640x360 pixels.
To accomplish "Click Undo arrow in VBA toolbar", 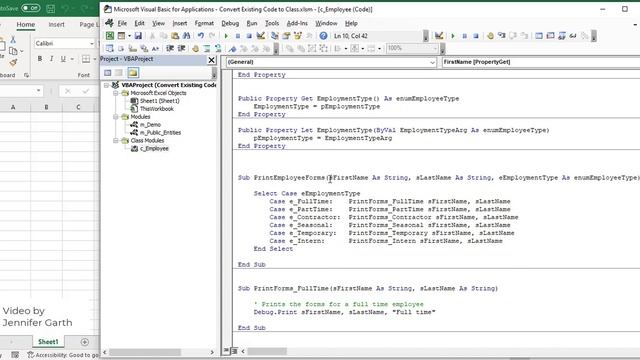I will pos(200,36).
